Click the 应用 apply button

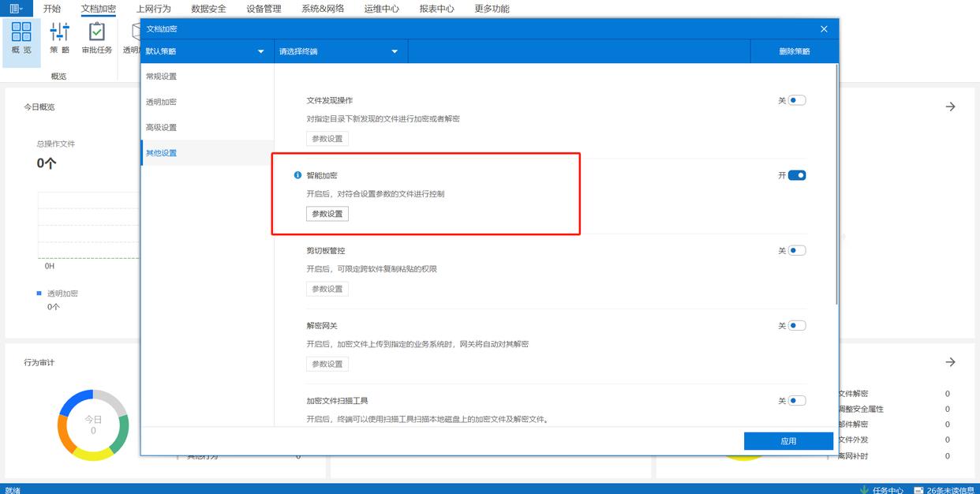pyautogui.click(x=787, y=441)
